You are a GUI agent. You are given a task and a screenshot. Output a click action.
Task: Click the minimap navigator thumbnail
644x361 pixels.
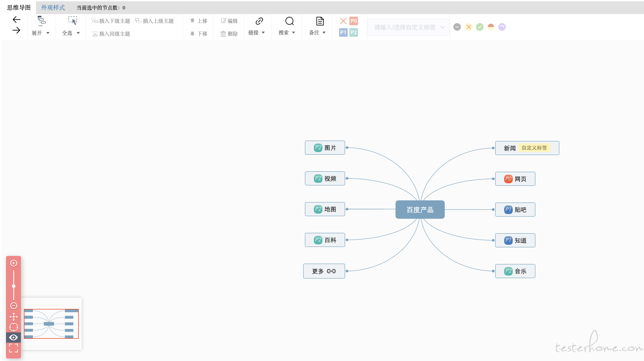(x=51, y=324)
